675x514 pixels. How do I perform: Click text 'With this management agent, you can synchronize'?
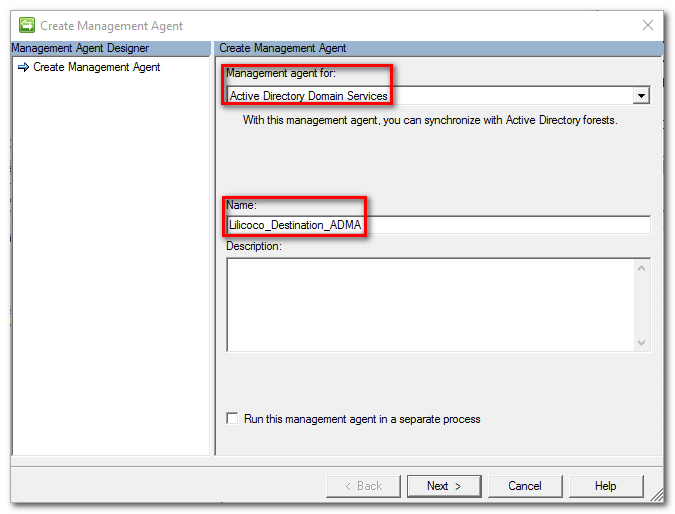click(362, 120)
